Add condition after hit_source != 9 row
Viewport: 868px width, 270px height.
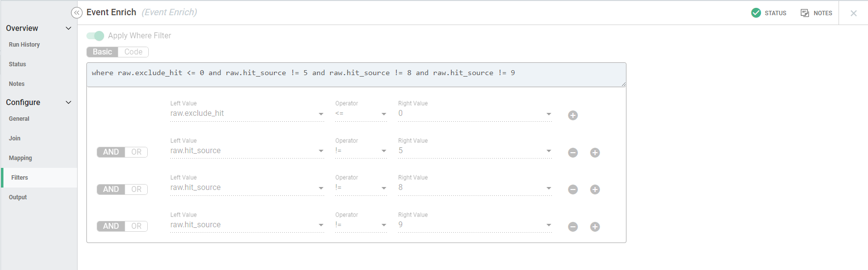click(595, 227)
